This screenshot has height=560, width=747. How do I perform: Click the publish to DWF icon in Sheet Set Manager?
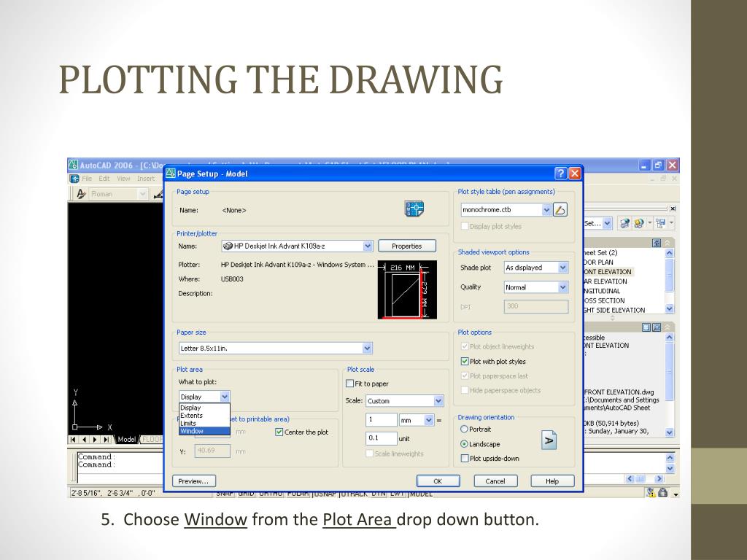coord(624,223)
